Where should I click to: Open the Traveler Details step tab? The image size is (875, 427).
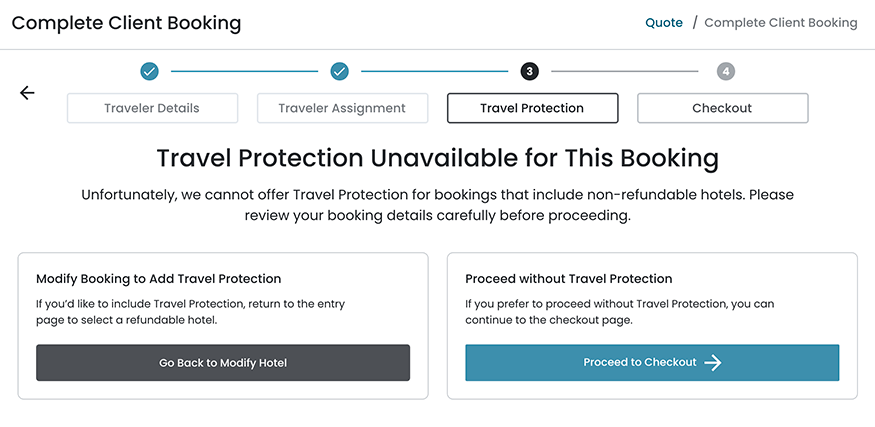[x=152, y=108]
